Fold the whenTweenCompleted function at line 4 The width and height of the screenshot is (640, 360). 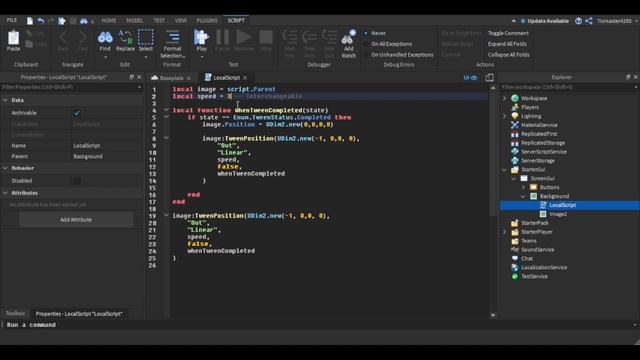tap(166, 110)
